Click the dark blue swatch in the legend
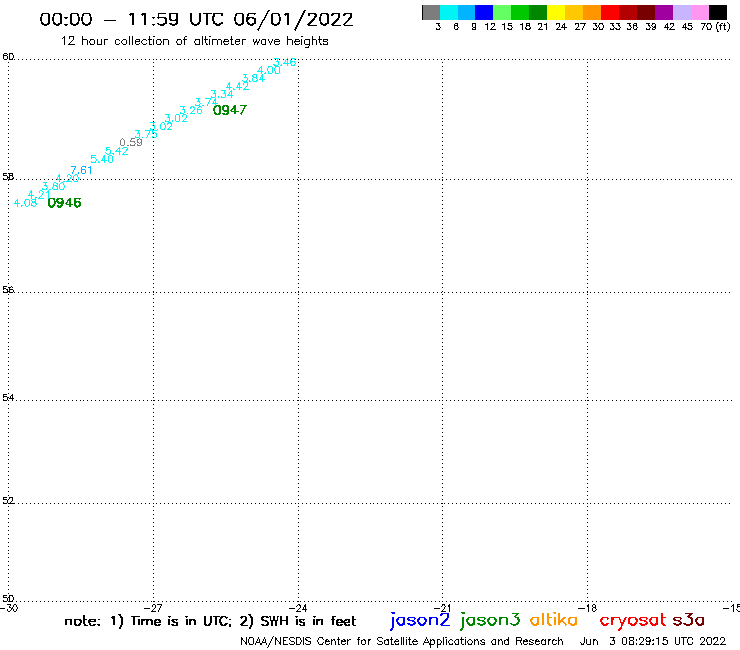The height and width of the screenshot is (650, 740). pos(484,12)
